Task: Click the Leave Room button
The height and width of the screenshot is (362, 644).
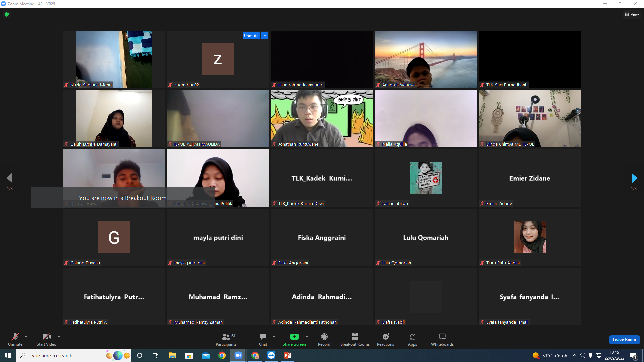Action: click(624, 340)
